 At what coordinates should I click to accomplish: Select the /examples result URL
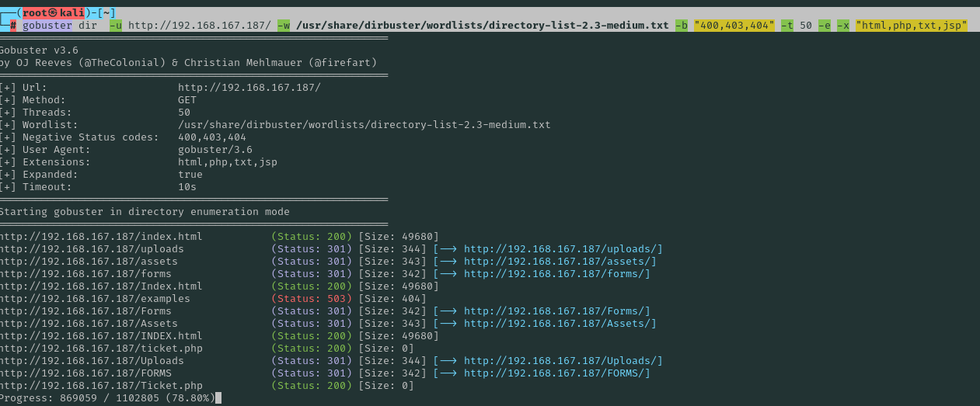pyautogui.click(x=95, y=299)
